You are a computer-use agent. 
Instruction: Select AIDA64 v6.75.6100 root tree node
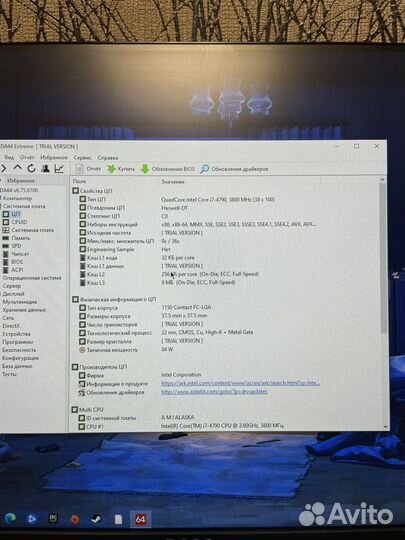click(x=19, y=190)
